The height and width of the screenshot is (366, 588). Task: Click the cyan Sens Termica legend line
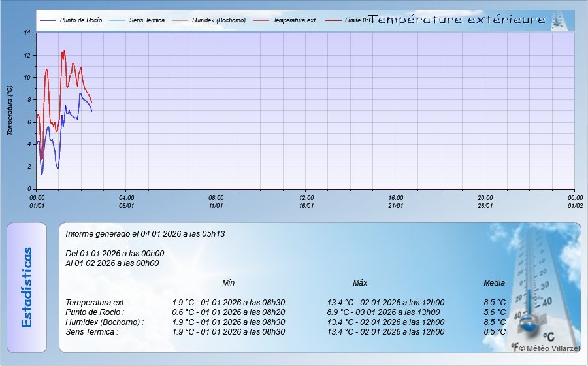pos(118,21)
